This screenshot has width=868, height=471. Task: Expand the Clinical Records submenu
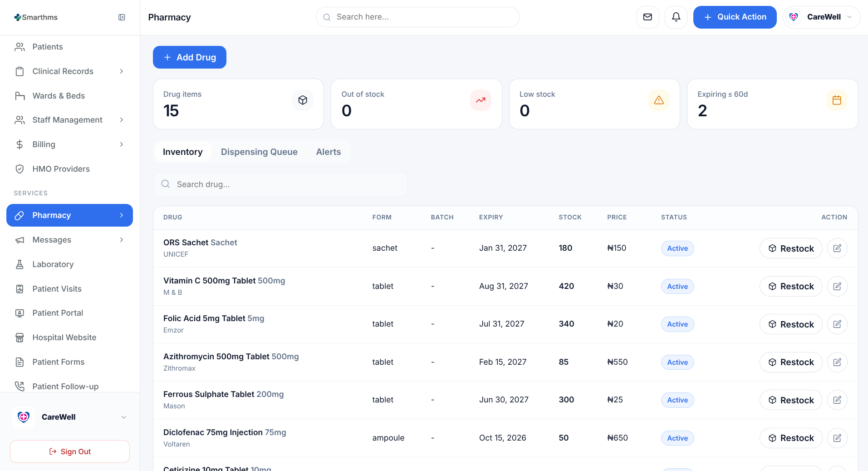point(121,71)
